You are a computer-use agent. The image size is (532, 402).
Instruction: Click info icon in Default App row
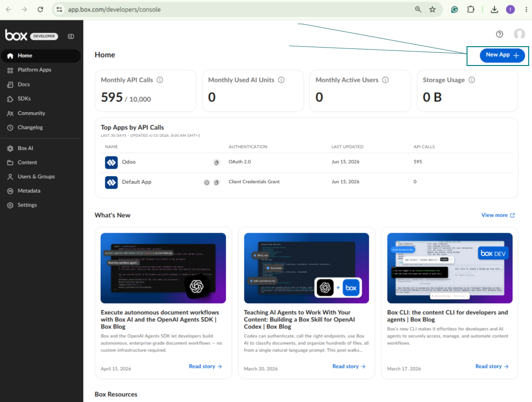click(207, 183)
